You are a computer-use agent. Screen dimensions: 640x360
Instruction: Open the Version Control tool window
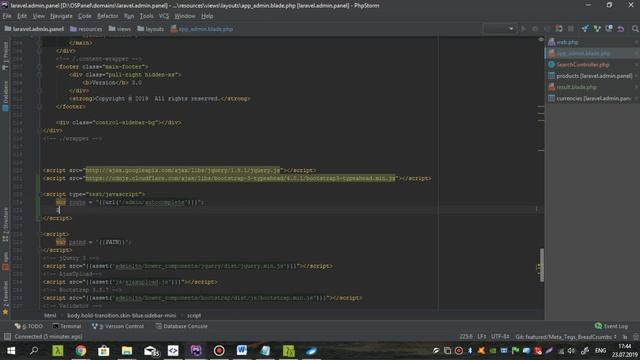[x=118, y=326]
